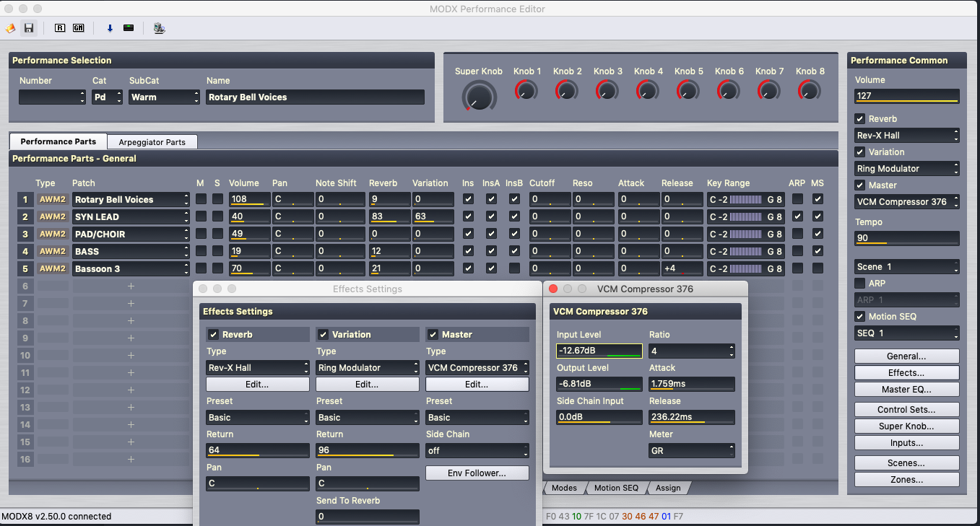Click the Scenes... button

point(907,463)
